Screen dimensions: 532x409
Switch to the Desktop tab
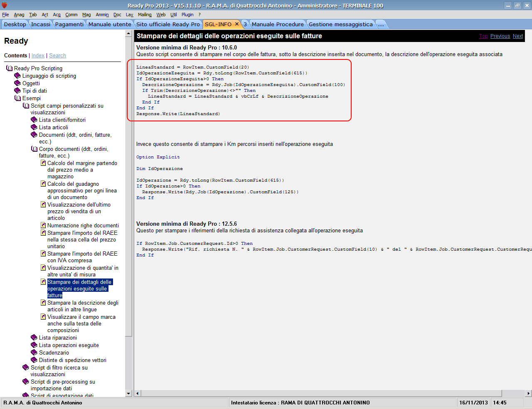pyautogui.click(x=15, y=24)
